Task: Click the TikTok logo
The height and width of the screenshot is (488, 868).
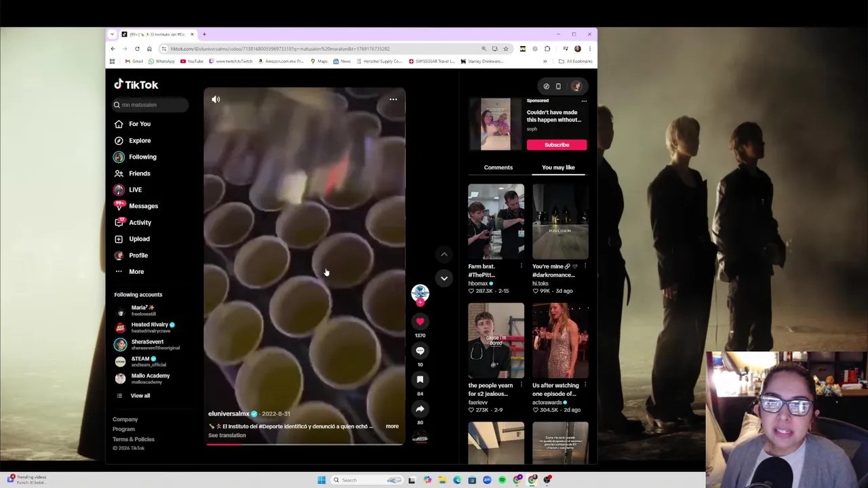Action: pos(136,85)
